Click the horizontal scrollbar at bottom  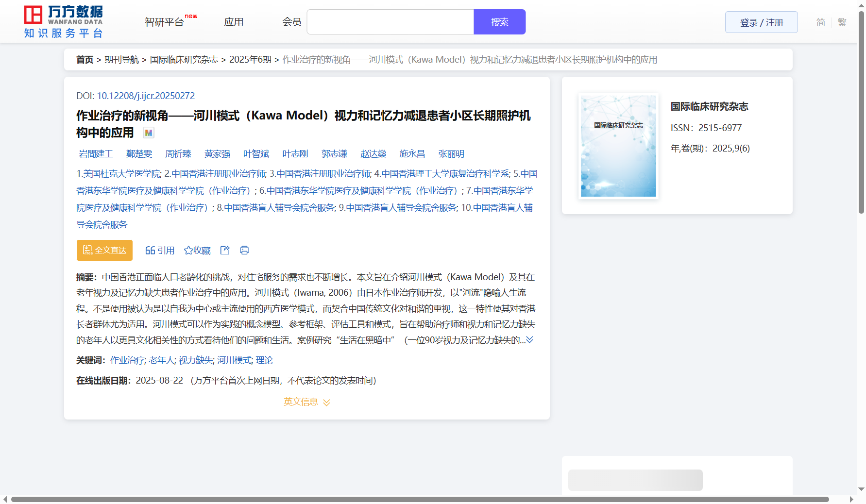[x=420, y=499]
